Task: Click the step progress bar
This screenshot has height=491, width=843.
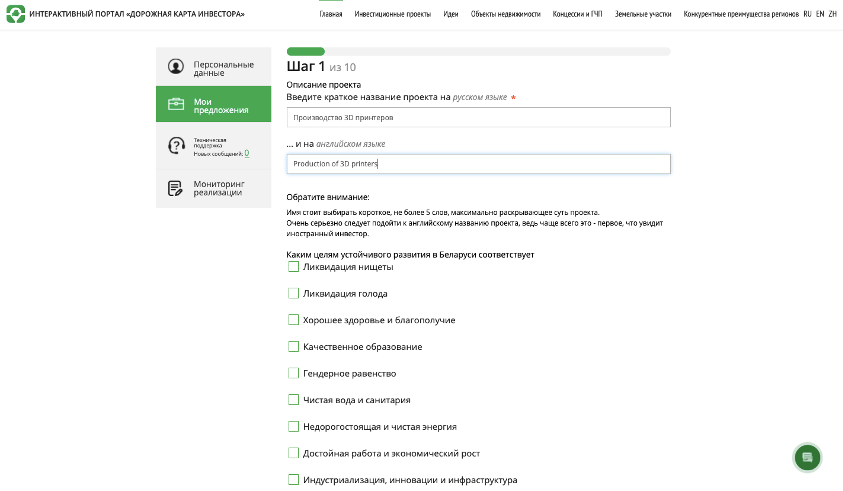Action: [x=478, y=52]
